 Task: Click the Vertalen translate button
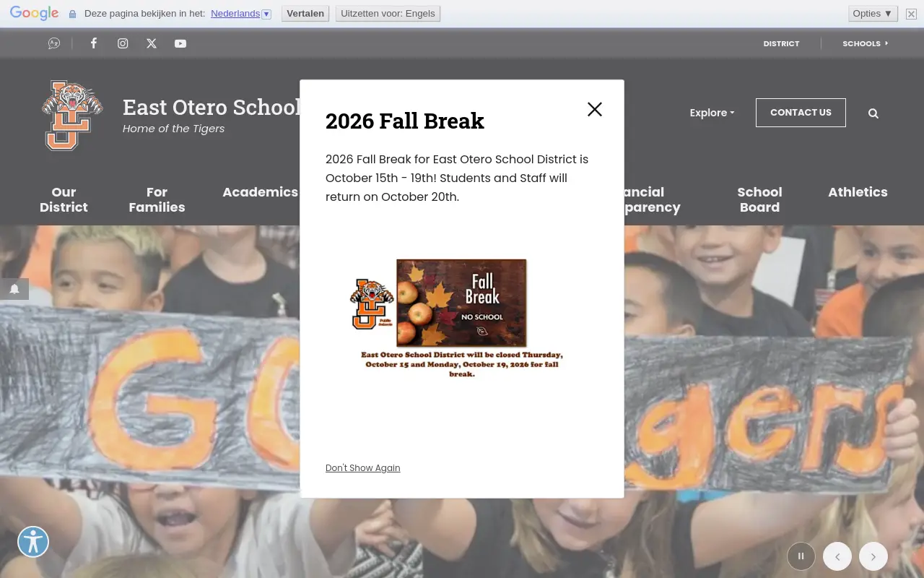[305, 14]
